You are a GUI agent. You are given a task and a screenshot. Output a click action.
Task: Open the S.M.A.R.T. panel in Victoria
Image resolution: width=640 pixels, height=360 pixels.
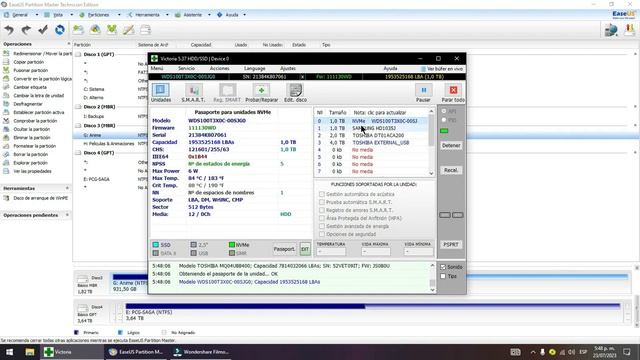[193, 93]
